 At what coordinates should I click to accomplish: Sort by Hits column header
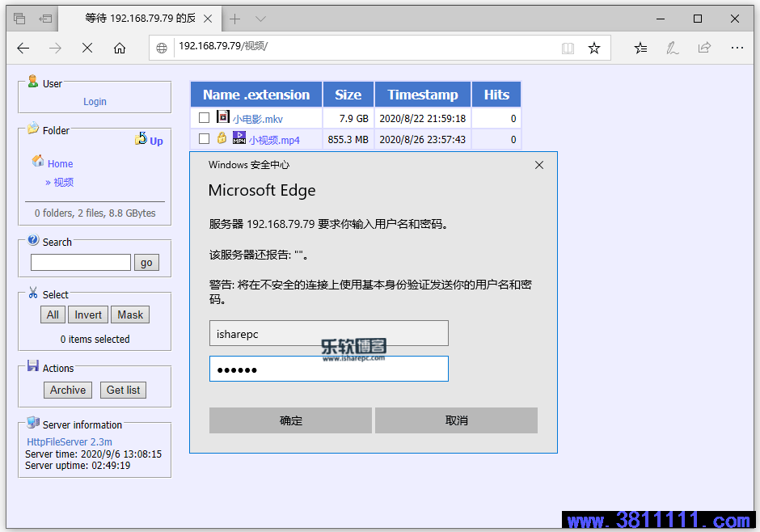coord(496,95)
